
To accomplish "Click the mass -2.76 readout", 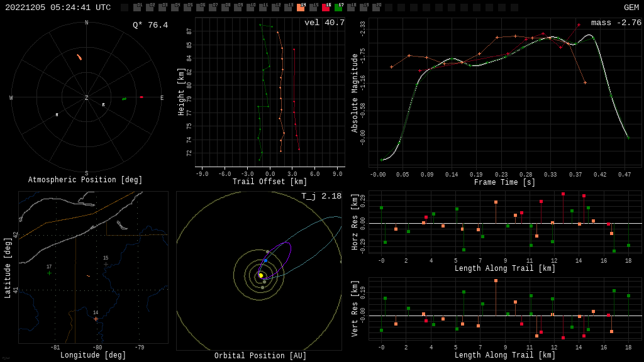I will [616, 23].
